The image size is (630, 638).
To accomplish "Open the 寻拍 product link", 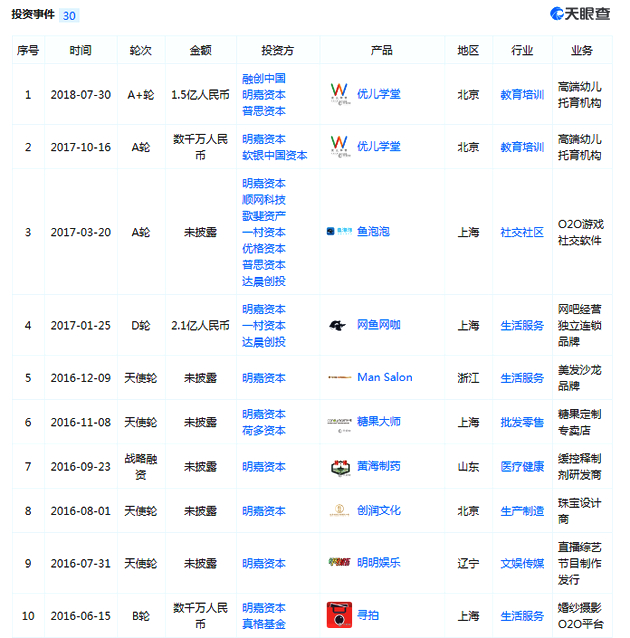I will 368,615.
